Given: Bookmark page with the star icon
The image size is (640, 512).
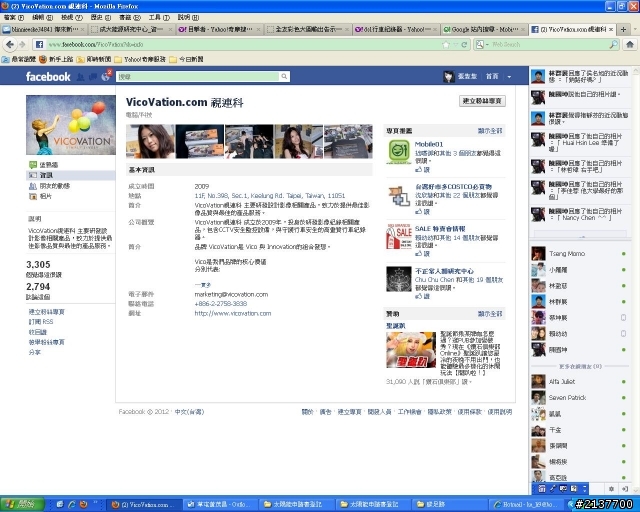Looking at the screenshot, I should coord(446,45).
